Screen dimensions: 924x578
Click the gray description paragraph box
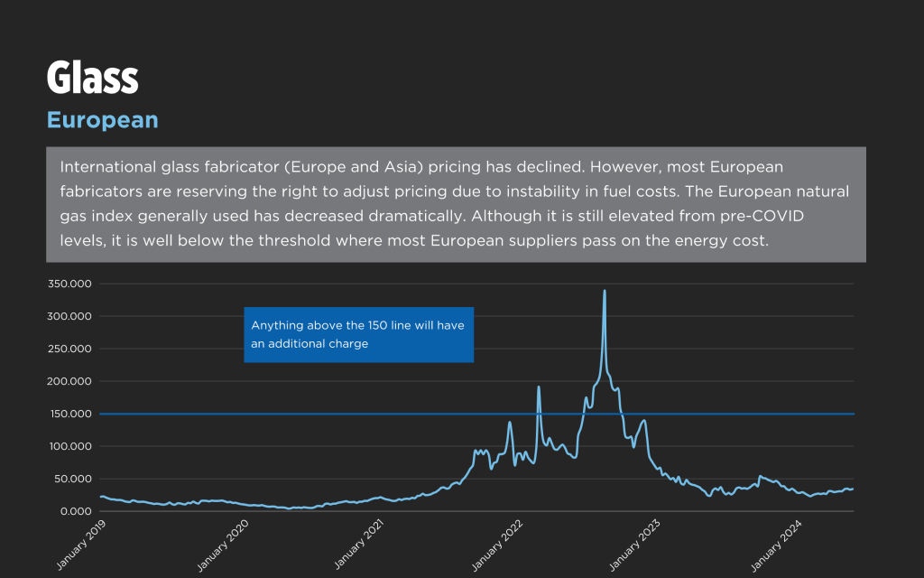pos(456,204)
